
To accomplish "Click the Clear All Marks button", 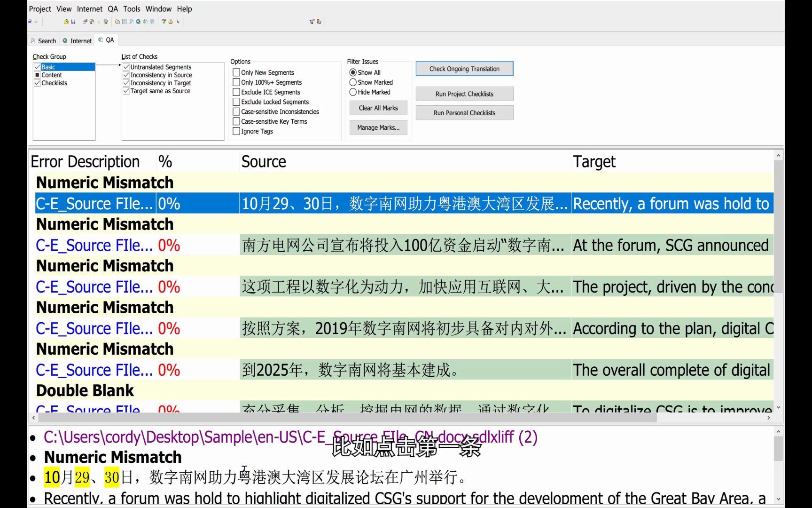I will click(378, 108).
